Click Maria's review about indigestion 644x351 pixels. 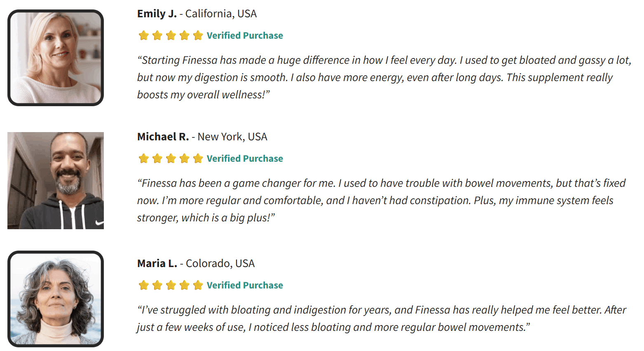tap(382, 318)
